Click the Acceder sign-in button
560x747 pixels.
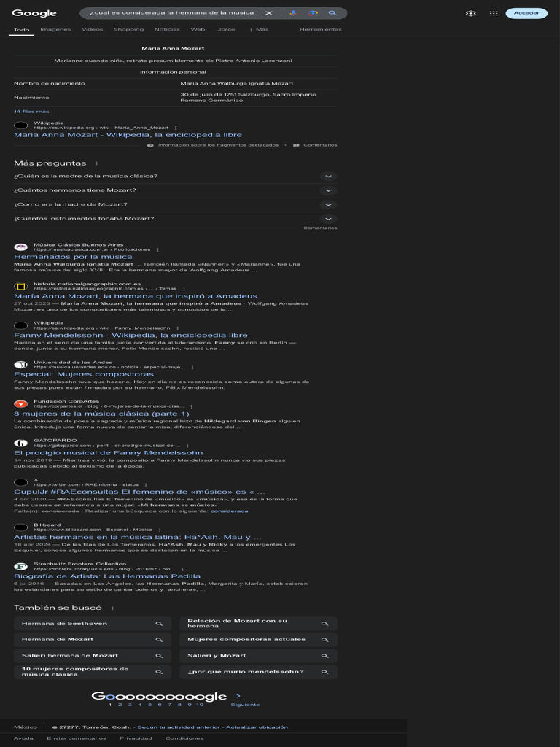coord(526,13)
